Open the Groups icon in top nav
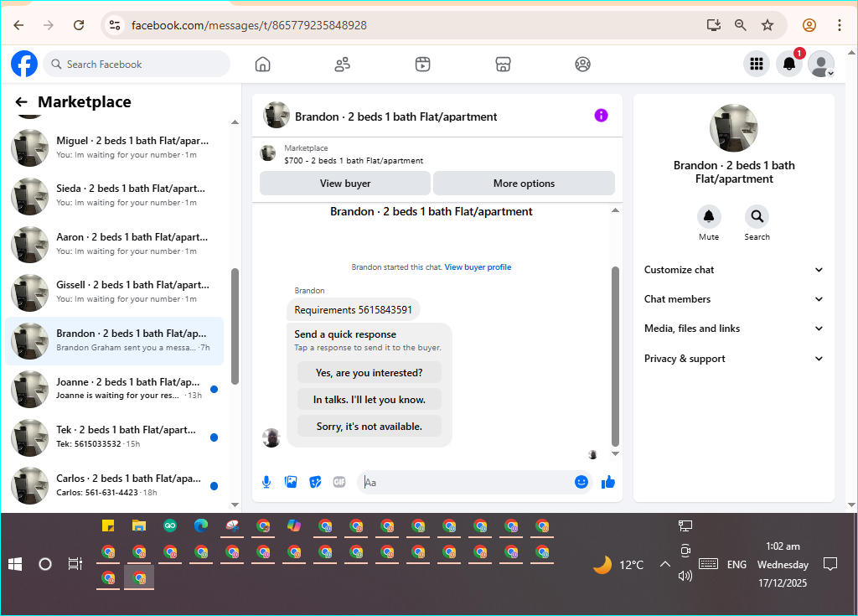This screenshot has width=858, height=616. click(x=583, y=64)
